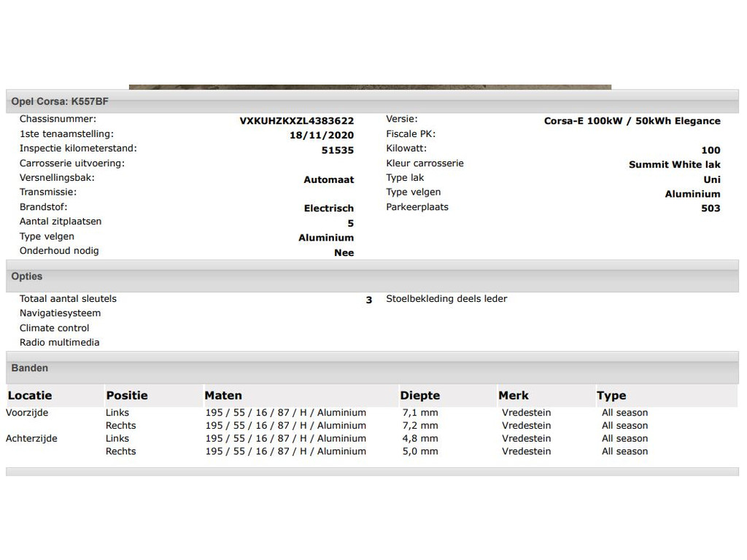Click the 'Radio multimedia' option
The height and width of the screenshot is (560, 747).
(x=60, y=343)
